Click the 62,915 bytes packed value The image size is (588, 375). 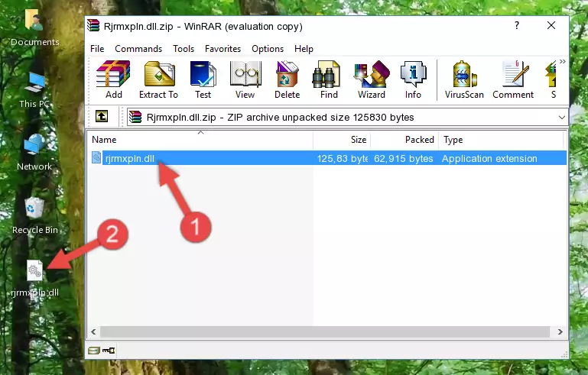click(x=403, y=158)
